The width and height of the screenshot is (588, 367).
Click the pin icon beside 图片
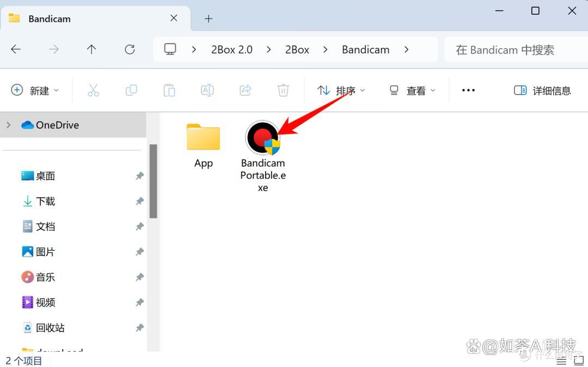coord(139,251)
